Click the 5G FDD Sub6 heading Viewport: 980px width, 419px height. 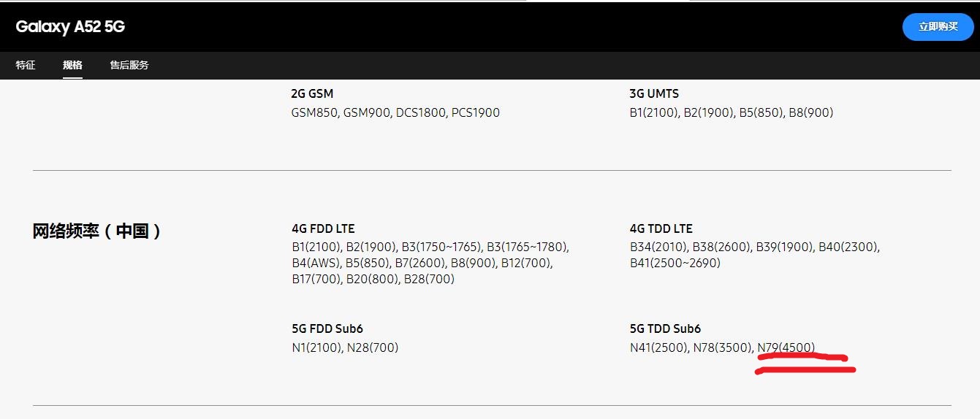(x=327, y=328)
